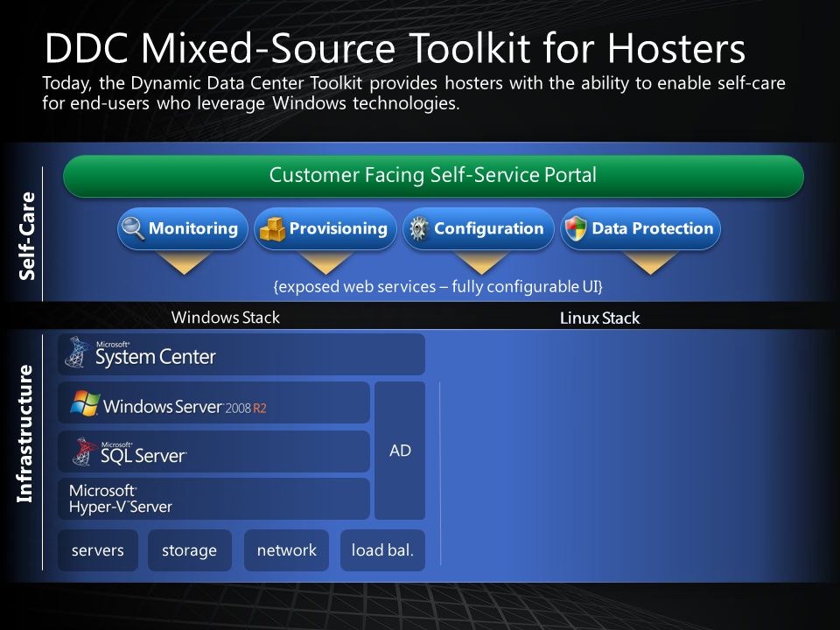Screen dimensions: 840x630
Task: Click the Configuration label text
Action: pyautogui.click(x=488, y=228)
